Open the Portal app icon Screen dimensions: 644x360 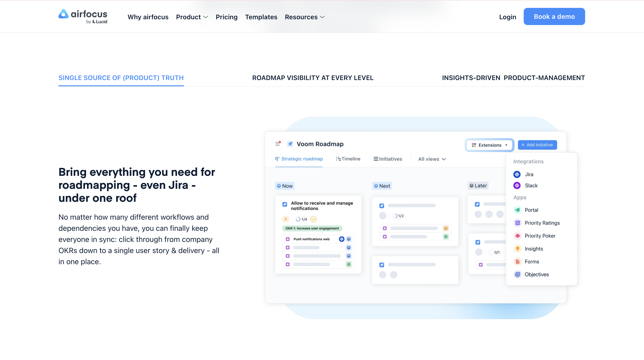tap(517, 210)
